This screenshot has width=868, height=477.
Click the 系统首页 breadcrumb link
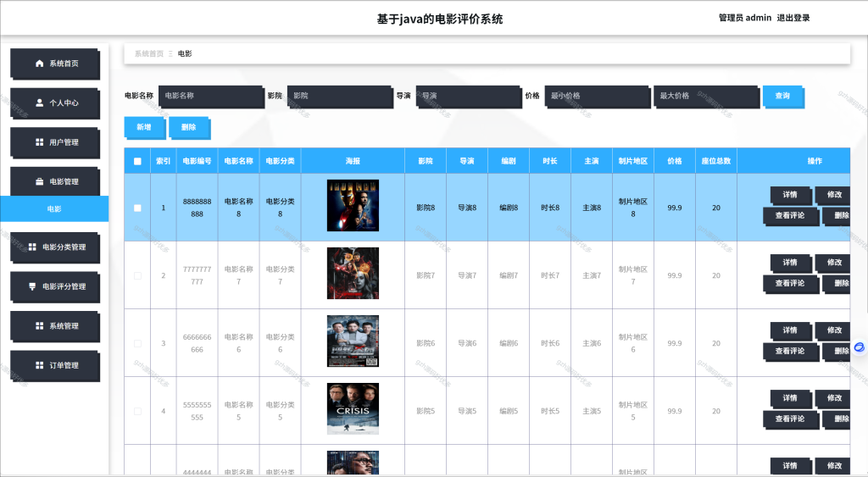[x=149, y=53]
